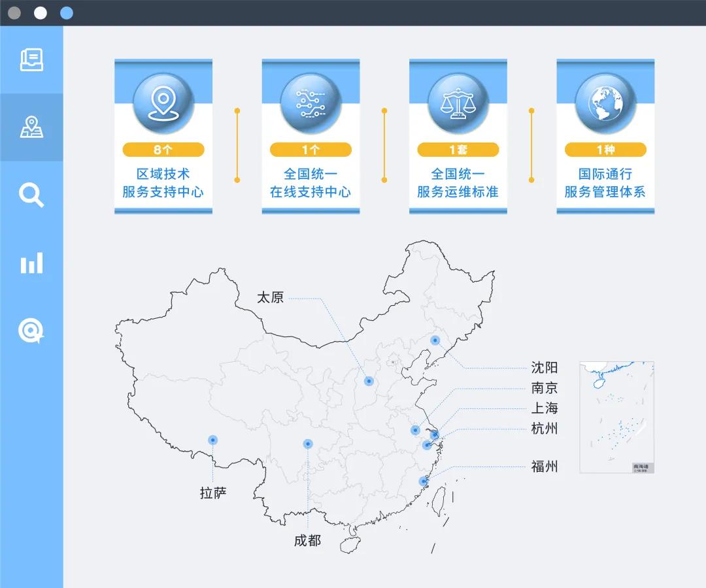Screen dimensions: 706x588
Task: Open the 国际通行服务管理体系 card title link
Action: coord(605,183)
